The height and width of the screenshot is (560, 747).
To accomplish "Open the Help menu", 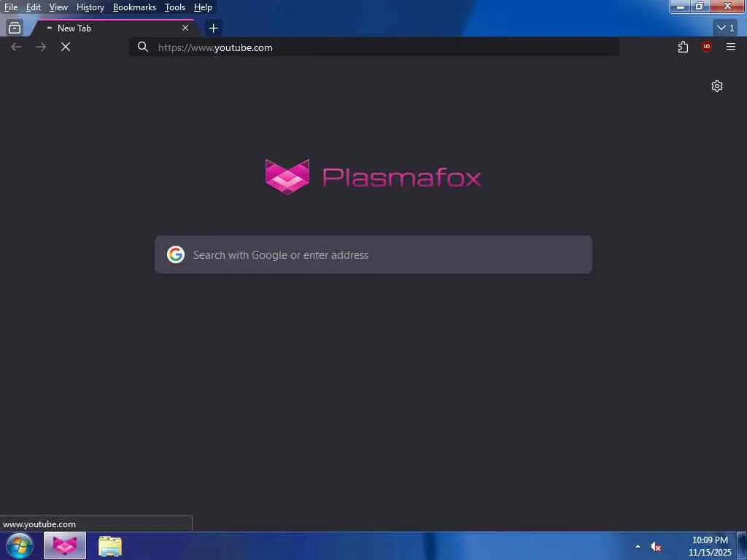I will coord(203,7).
